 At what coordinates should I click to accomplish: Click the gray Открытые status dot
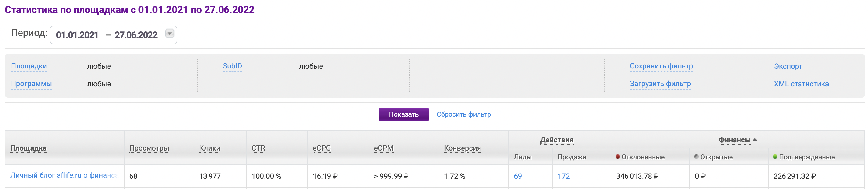tap(696, 157)
